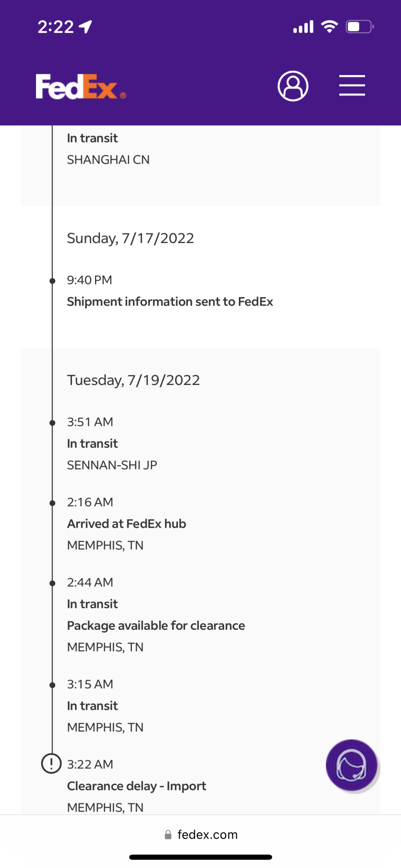Viewport: 401px width, 868px height.
Task: Tap the Sunday, 7/17/2022 date heading
Action: [130, 238]
